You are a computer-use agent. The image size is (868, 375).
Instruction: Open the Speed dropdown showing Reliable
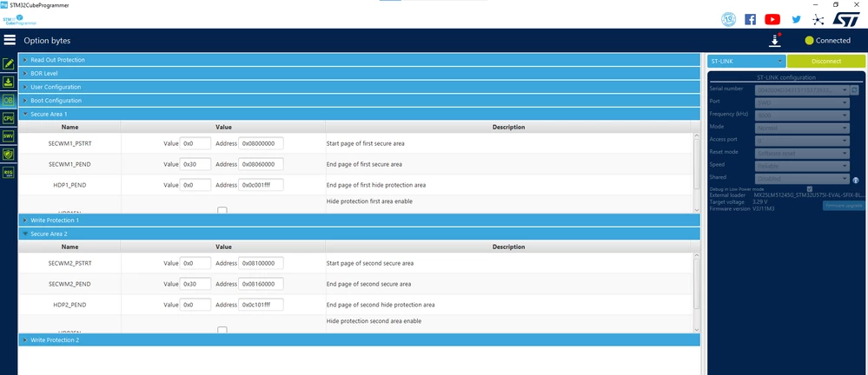coord(802,166)
